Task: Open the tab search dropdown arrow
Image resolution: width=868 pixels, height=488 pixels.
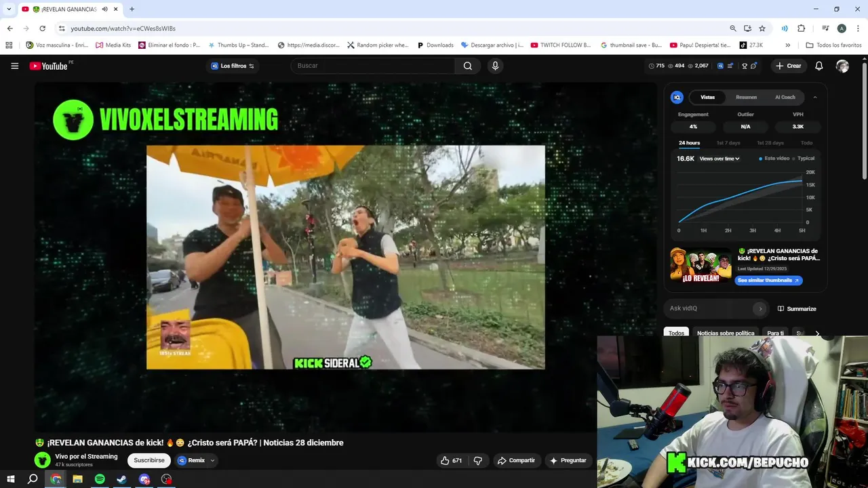Action: [x=9, y=9]
